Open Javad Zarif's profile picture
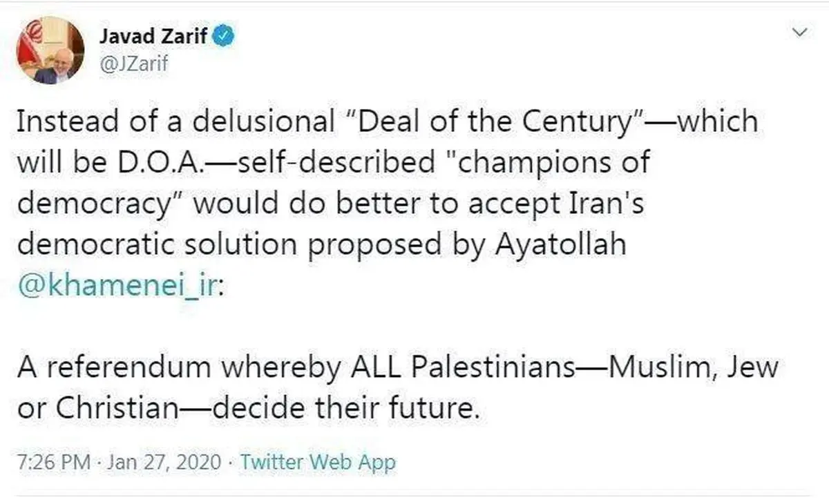 [50, 52]
